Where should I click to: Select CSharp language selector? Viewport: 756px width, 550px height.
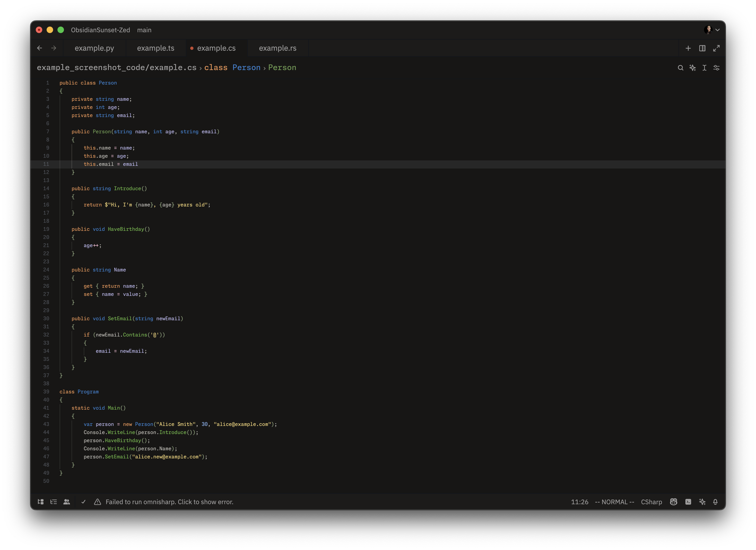[651, 502]
